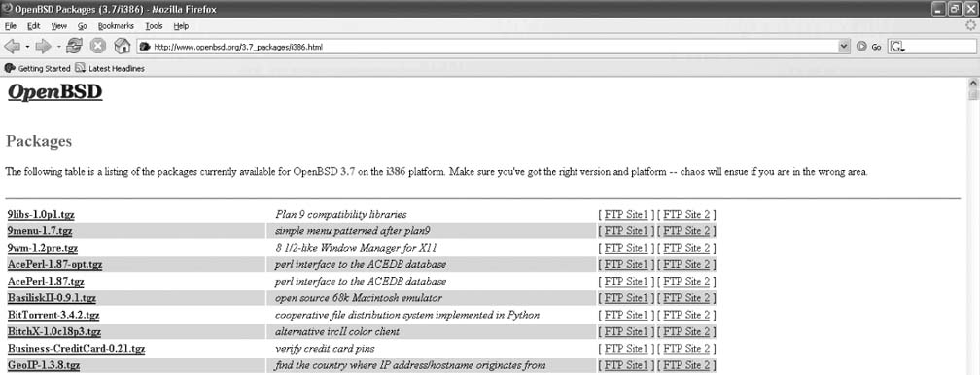Click the Forward arrow navigation icon
The height and width of the screenshot is (375, 980).
tap(43, 47)
